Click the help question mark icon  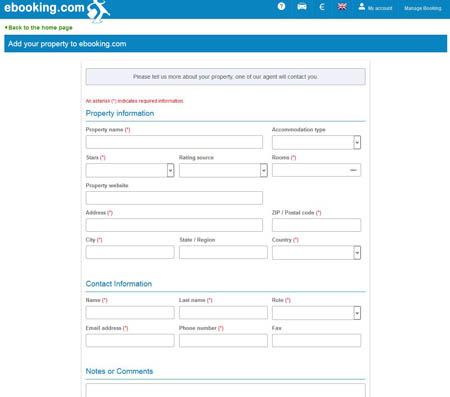coord(281,6)
